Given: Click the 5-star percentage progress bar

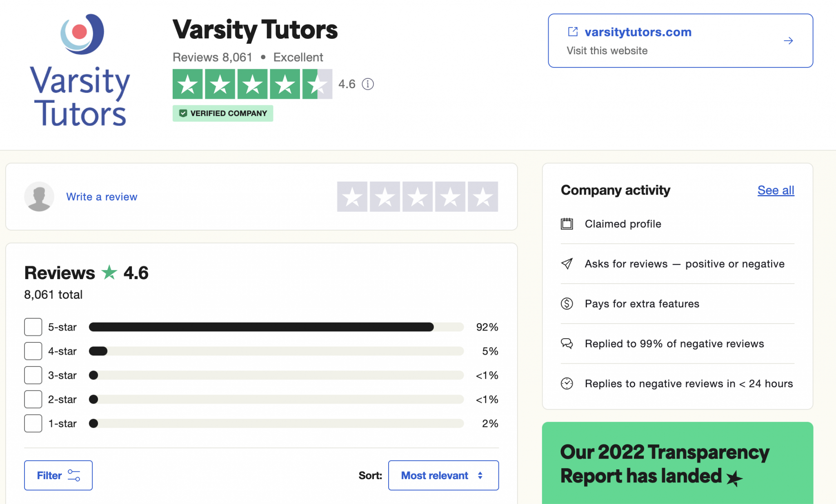Looking at the screenshot, I should click(x=276, y=326).
